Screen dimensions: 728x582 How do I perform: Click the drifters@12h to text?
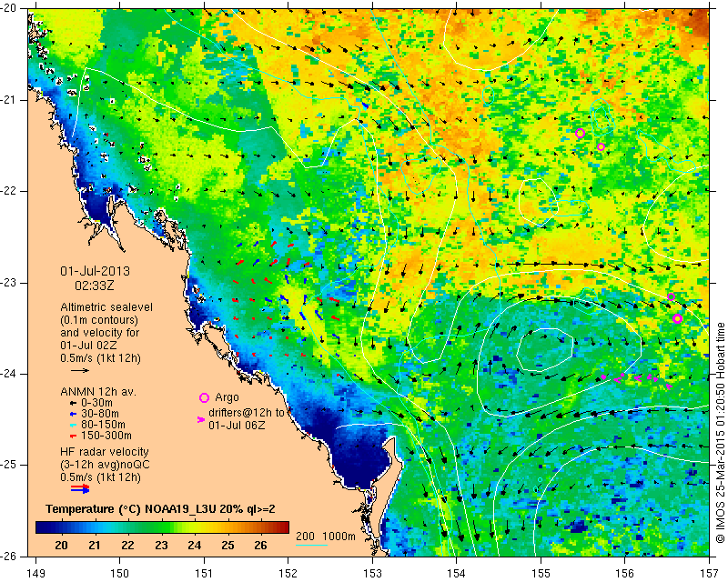click(x=247, y=413)
